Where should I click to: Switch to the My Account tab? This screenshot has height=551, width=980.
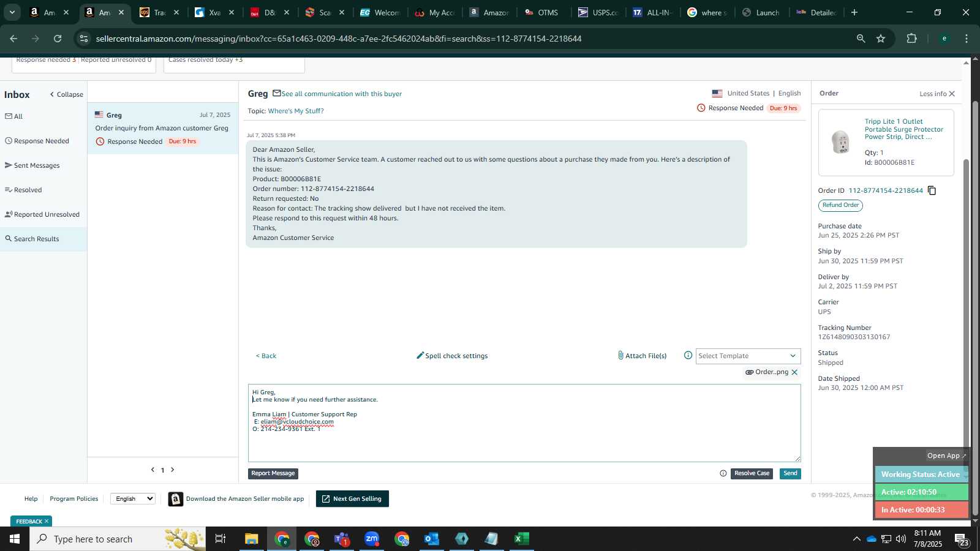click(x=435, y=12)
